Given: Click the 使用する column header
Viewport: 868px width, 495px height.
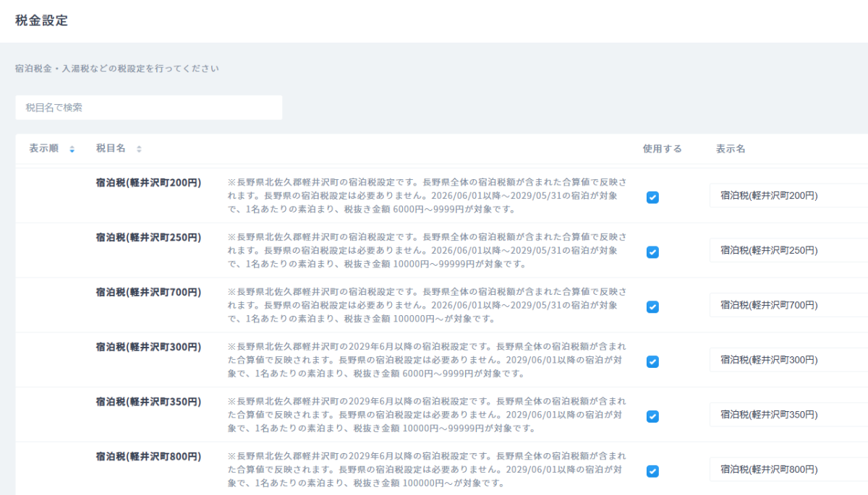Looking at the screenshot, I should pos(662,149).
